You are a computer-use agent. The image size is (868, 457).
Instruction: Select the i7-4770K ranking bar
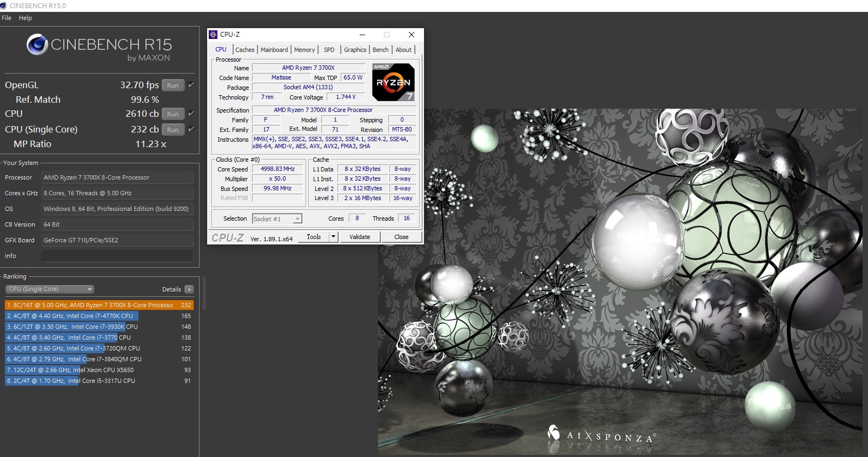click(x=72, y=316)
